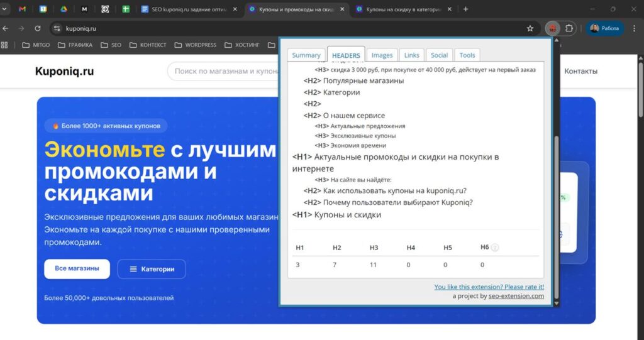644x340 pixels.
Task: Open the browser Extensions puzzle icon
Action: click(570, 28)
